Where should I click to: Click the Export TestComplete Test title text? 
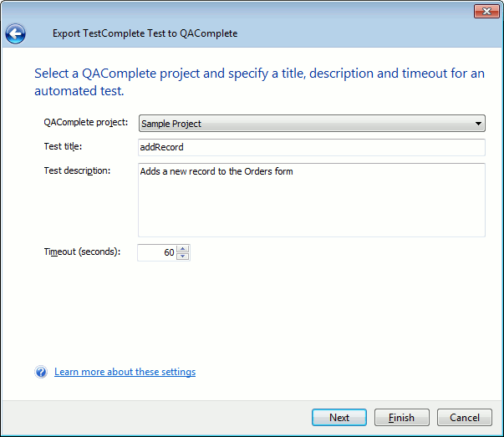pyautogui.click(x=145, y=33)
